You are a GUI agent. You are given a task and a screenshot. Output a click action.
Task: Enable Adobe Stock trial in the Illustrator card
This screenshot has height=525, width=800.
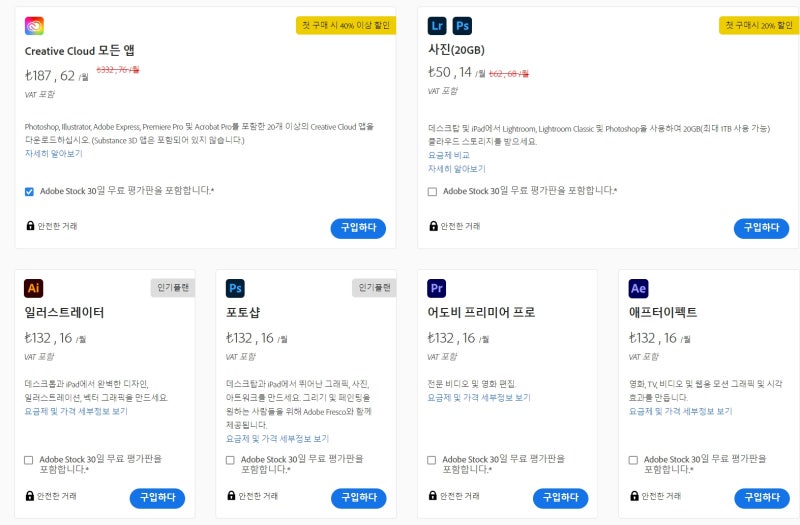click(29, 460)
